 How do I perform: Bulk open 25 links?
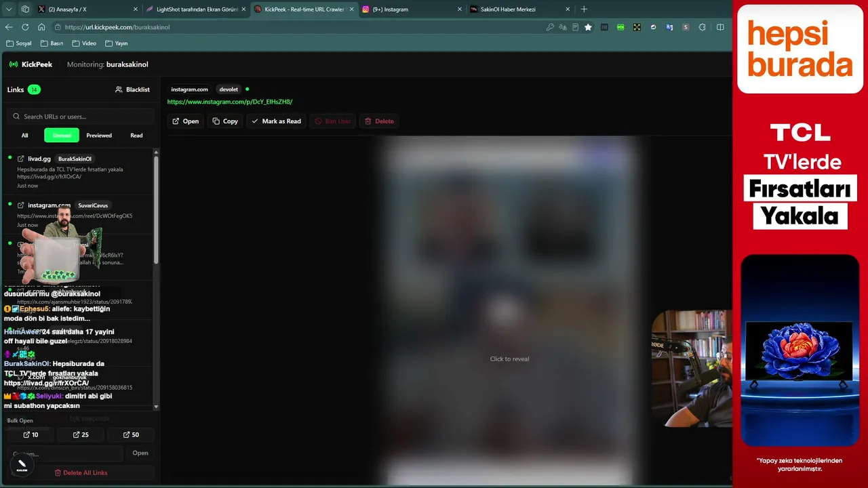pyautogui.click(x=81, y=434)
